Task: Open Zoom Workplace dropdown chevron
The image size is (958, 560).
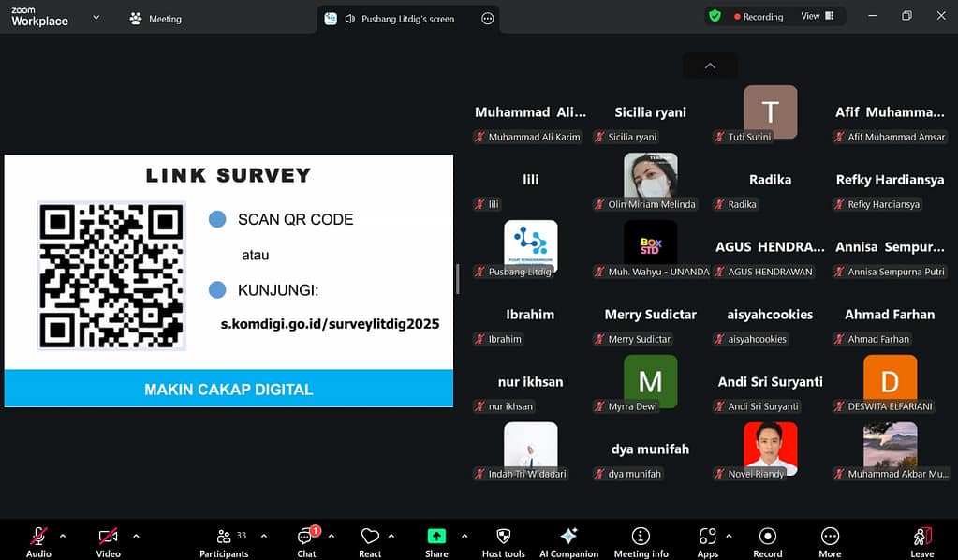Action: coord(96,17)
